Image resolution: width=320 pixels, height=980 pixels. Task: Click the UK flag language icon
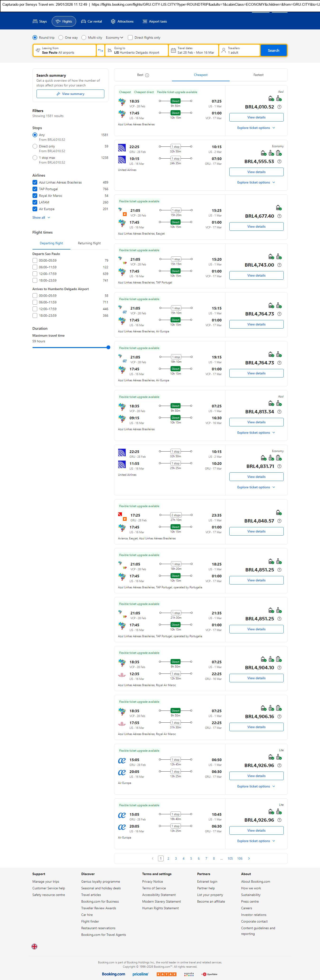click(34, 946)
